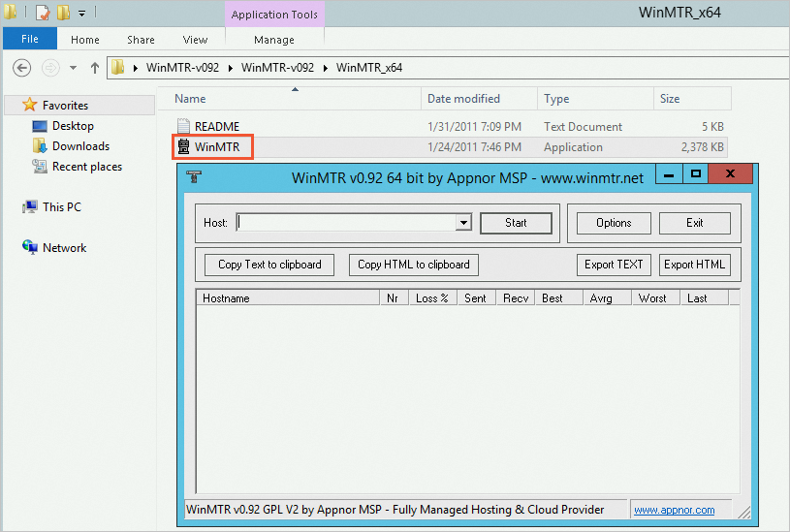Click the README text document icon
The width and height of the screenshot is (790, 532).
coord(184,126)
